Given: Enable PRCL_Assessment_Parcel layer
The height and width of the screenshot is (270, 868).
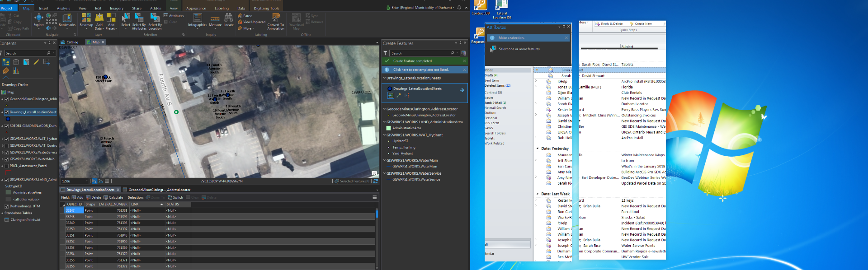Looking at the screenshot, I should coord(7,166).
